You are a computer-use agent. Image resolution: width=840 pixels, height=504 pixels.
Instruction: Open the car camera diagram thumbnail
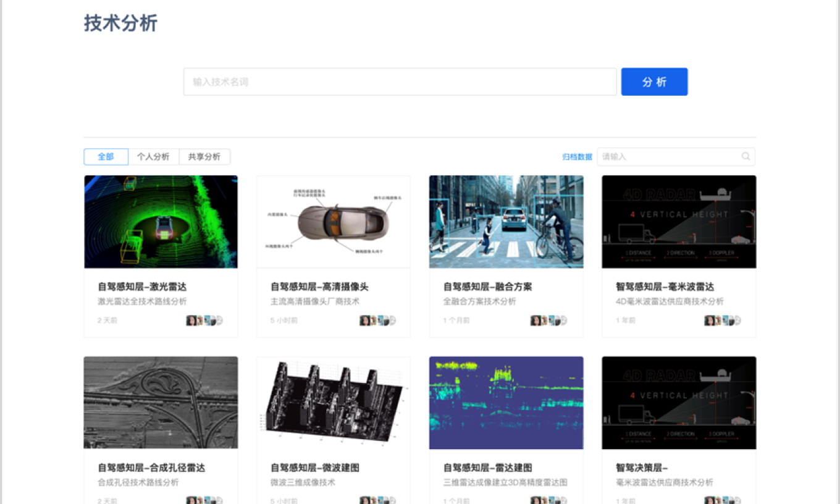coord(334,222)
